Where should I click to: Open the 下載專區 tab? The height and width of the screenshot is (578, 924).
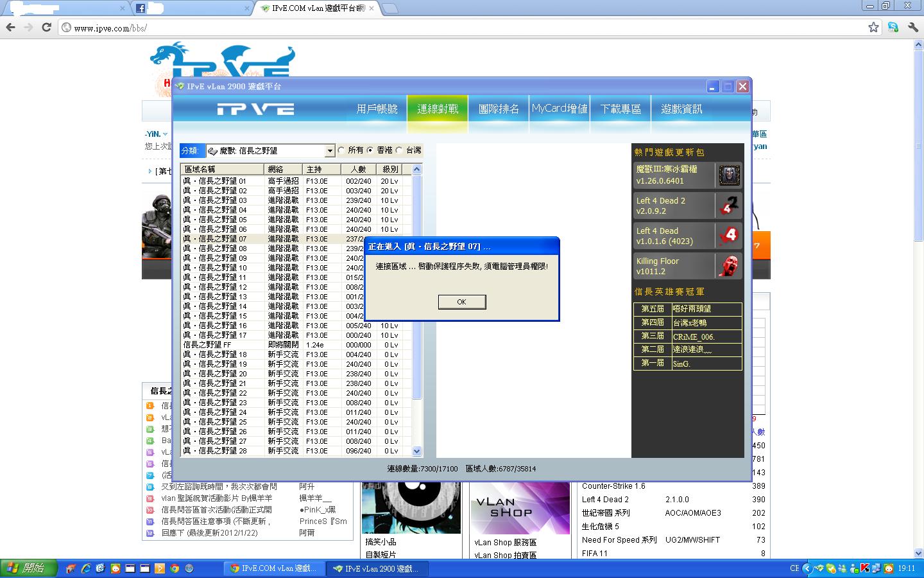click(620, 109)
